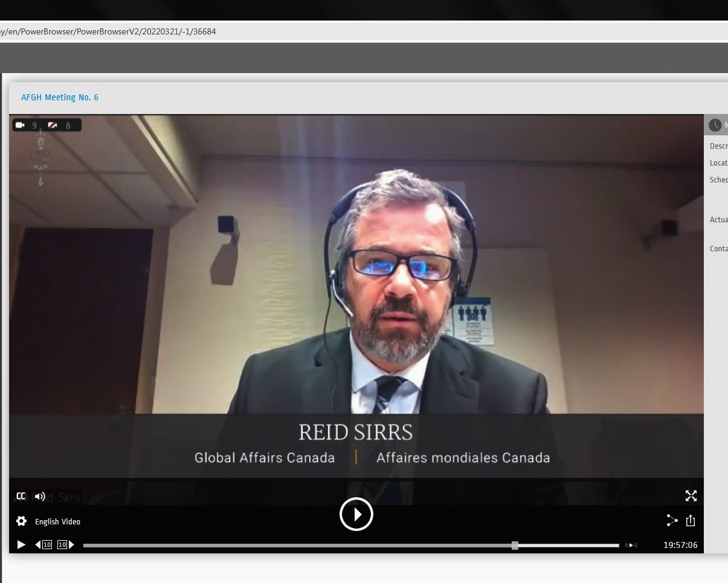Image resolution: width=728 pixels, height=583 pixels.
Task: Click the seek bar playhead handle
Action: 515,546
